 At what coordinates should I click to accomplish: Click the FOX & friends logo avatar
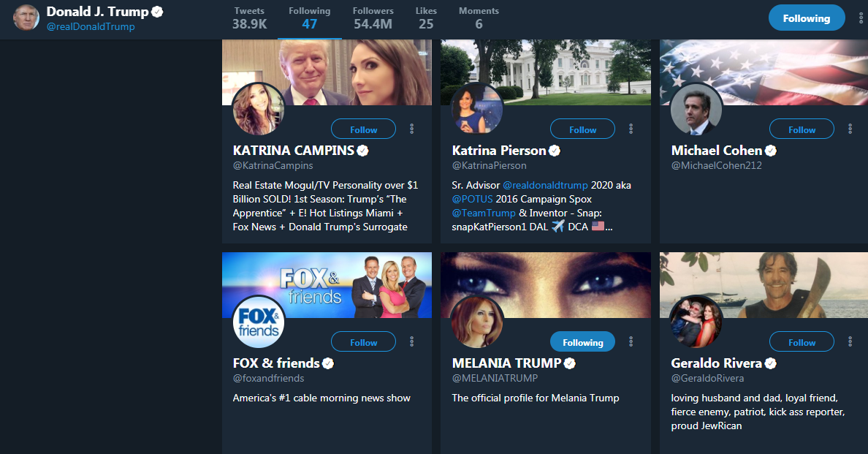coord(258,322)
